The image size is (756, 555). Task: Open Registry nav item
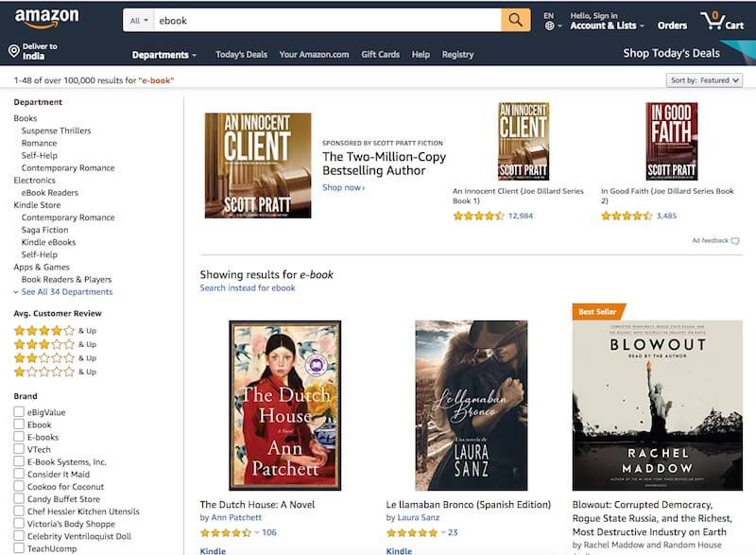458,55
